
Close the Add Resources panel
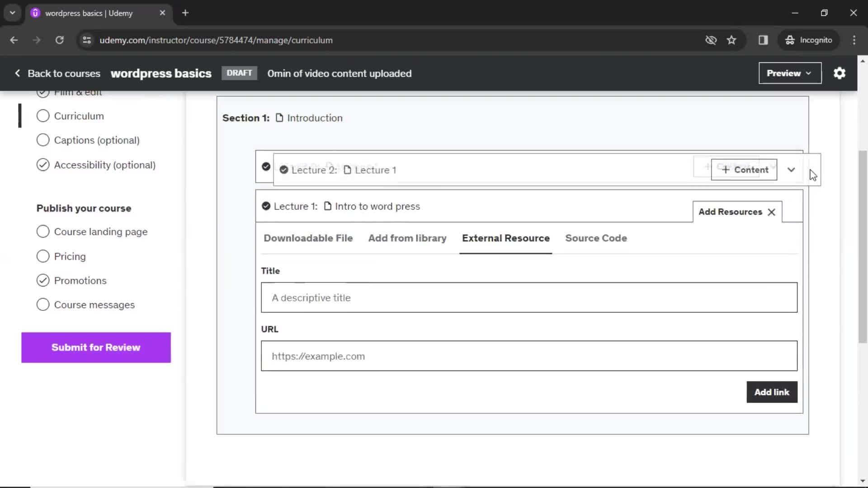click(x=772, y=212)
